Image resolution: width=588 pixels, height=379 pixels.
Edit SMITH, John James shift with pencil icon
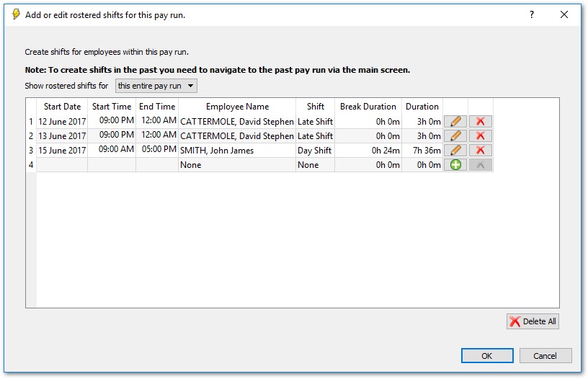(455, 151)
